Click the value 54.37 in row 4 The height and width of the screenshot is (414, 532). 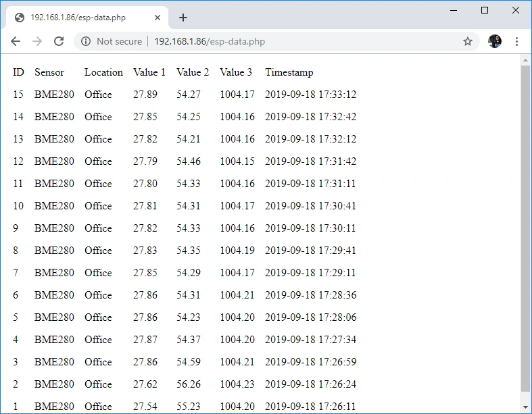point(189,340)
